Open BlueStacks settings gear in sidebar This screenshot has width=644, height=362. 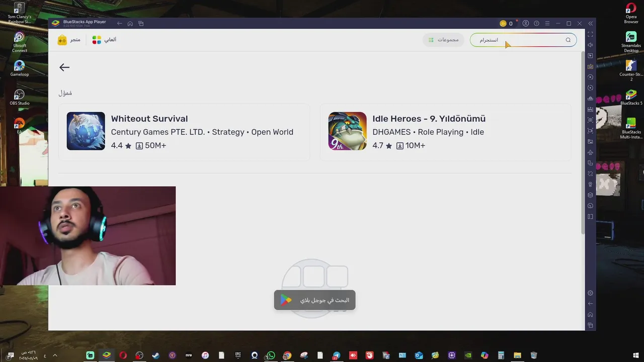tap(590, 293)
